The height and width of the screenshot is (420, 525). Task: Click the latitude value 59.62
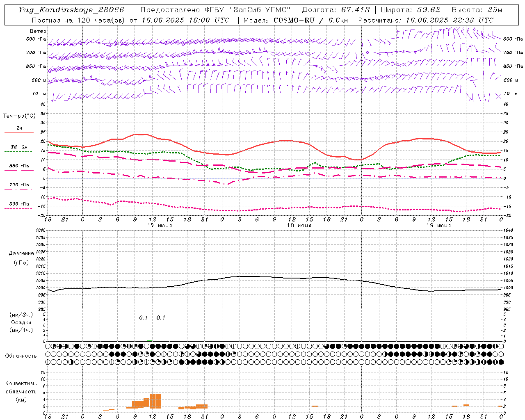coord(429,10)
